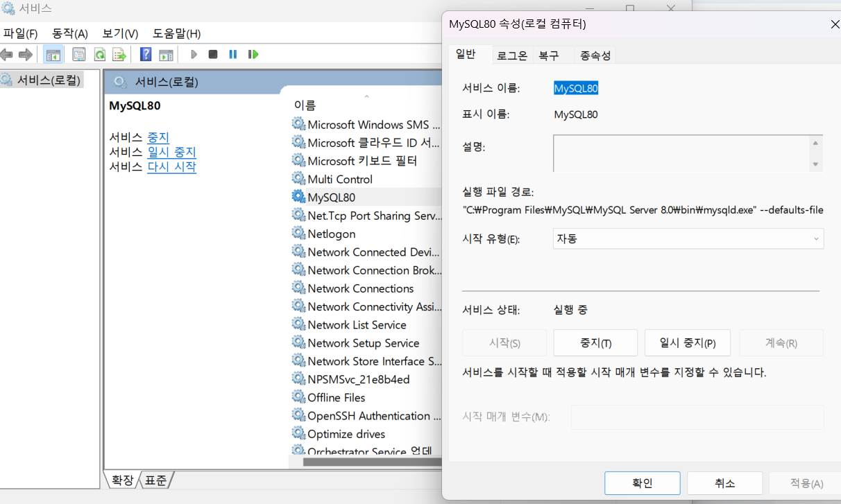Switch to the 표준 view tab
The height and width of the screenshot is (504, 841).
click(155, 480)
